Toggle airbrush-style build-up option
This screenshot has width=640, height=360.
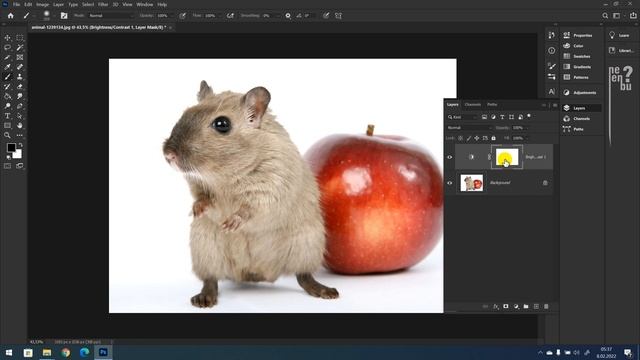(231, 16)
